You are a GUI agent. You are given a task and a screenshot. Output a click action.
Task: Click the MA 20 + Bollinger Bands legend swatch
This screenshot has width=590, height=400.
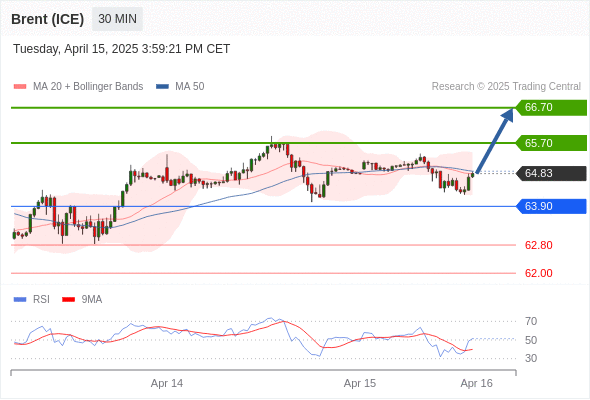(20, 87)
